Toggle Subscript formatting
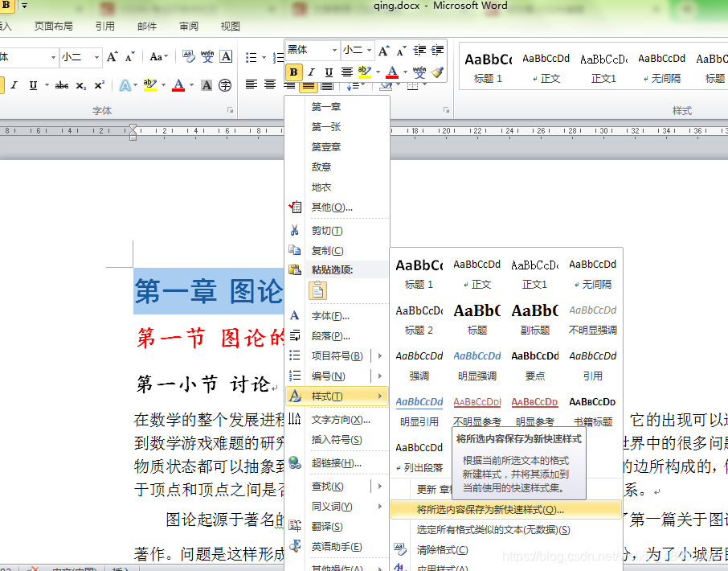The image size is (728, 571). coord(81,85)
